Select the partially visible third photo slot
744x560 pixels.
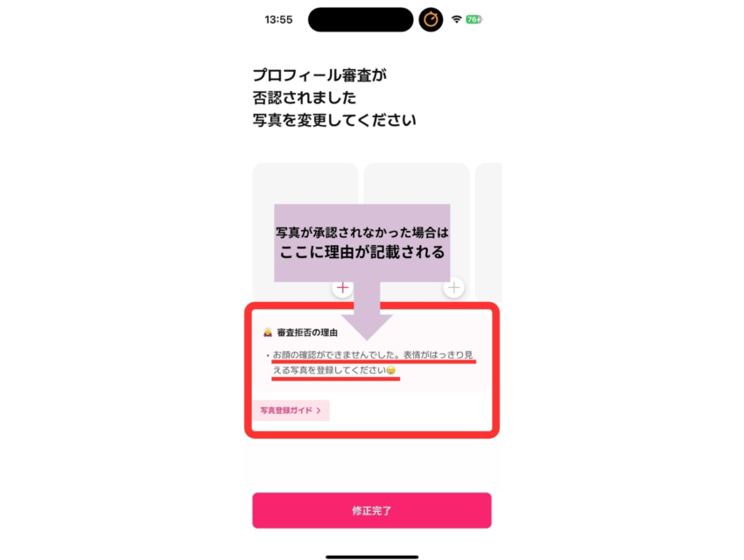488,232
